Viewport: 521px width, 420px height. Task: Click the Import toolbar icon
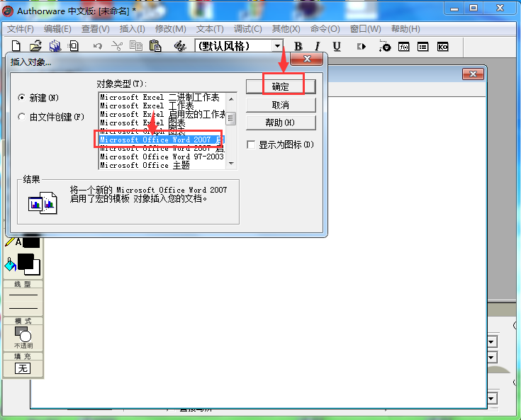point(73,46)
